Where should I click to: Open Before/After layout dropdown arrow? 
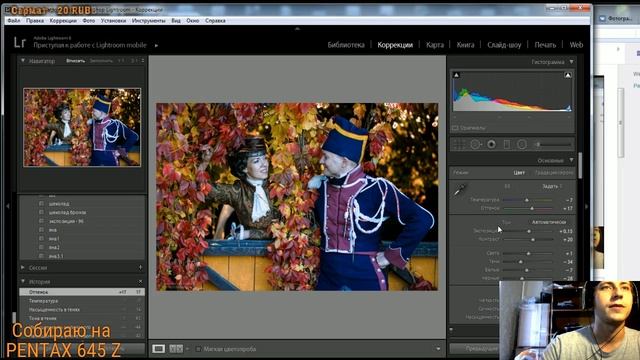[187, 349]
